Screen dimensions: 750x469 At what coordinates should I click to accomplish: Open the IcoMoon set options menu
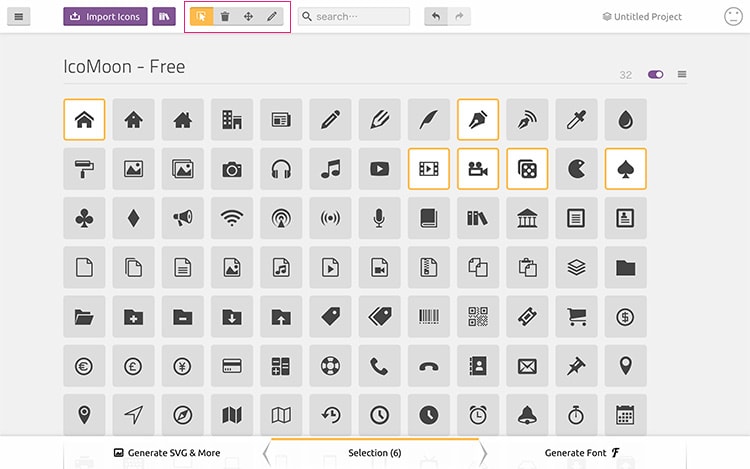point(682,74)
